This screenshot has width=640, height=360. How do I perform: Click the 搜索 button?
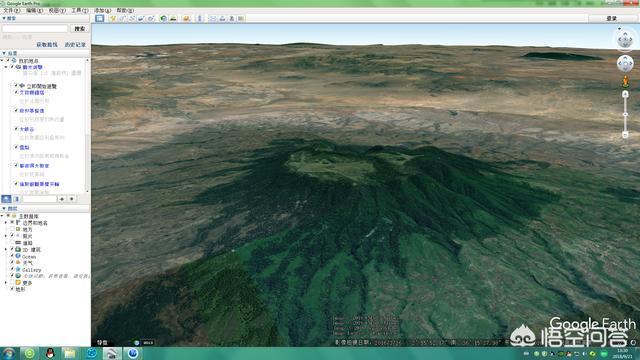point(80,29)
